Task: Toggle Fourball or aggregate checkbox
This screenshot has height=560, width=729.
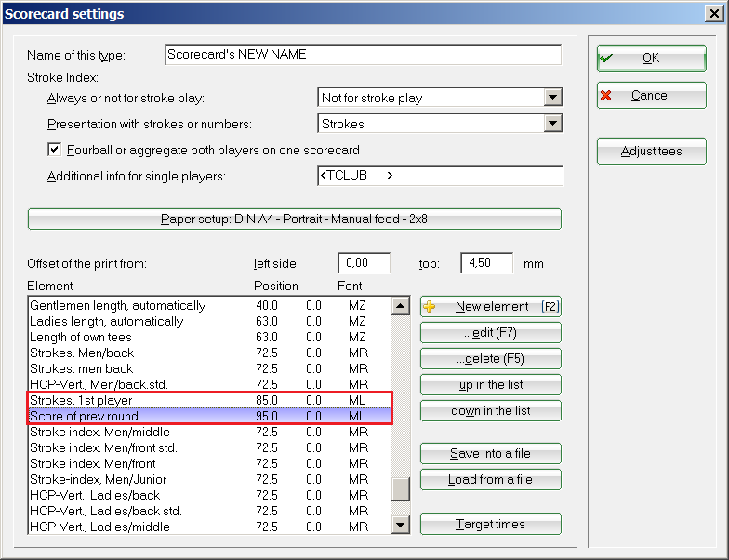Action: pos(54,150)
